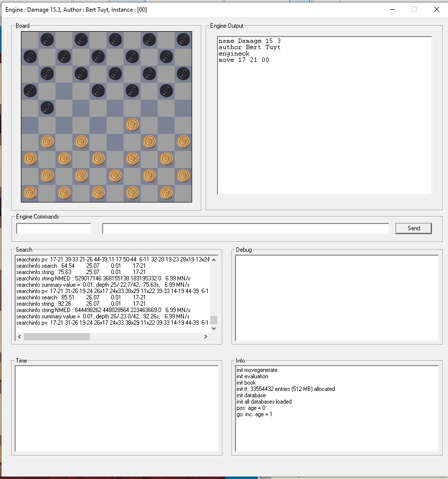Focus the short Engine Commands input field
The width and height of the screenshot is (448, 479).
pyautogui.click(x=54, y=228)
